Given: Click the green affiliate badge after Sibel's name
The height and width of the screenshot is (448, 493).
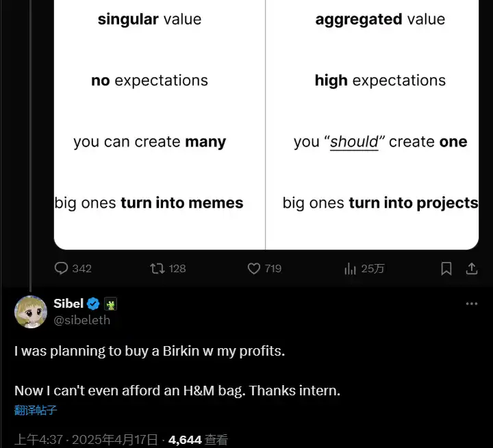Looking at the screenshot, I should click(x=111, y=304).
